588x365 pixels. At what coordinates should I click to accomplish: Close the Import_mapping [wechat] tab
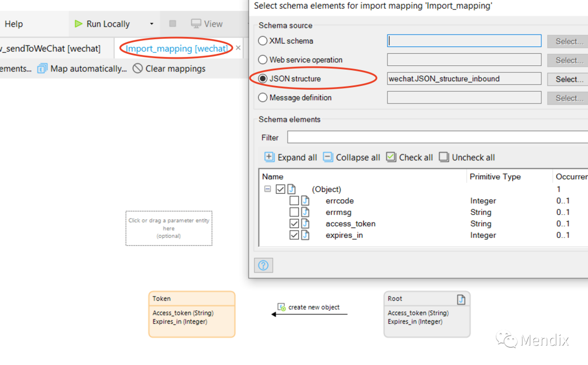coord(238,48)
